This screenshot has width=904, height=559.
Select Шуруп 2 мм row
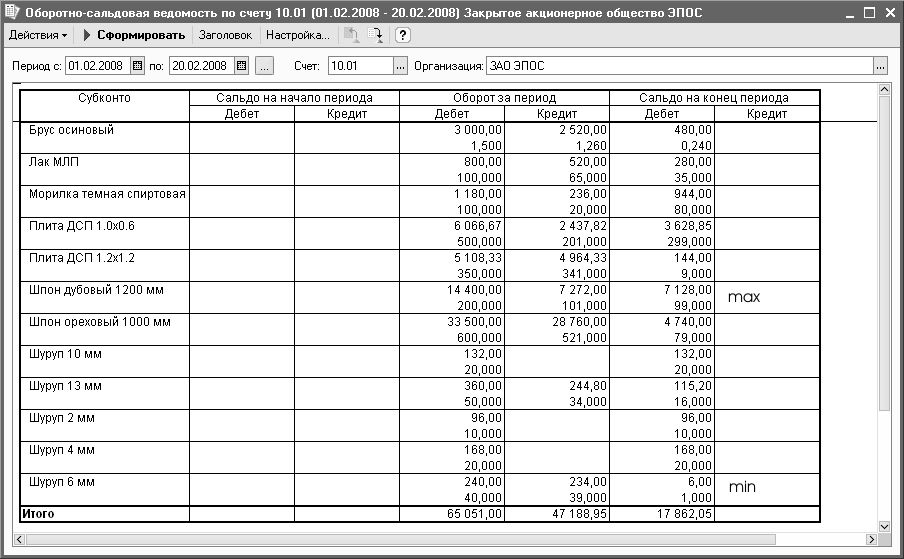(62, 418)
